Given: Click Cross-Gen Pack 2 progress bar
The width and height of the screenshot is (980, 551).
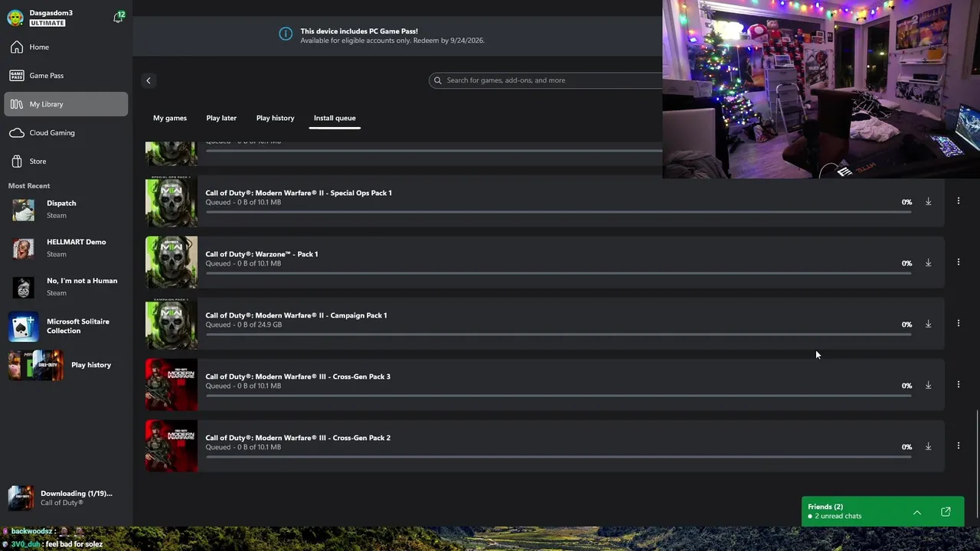Looking at the screenshot, I should coord(558,457).
